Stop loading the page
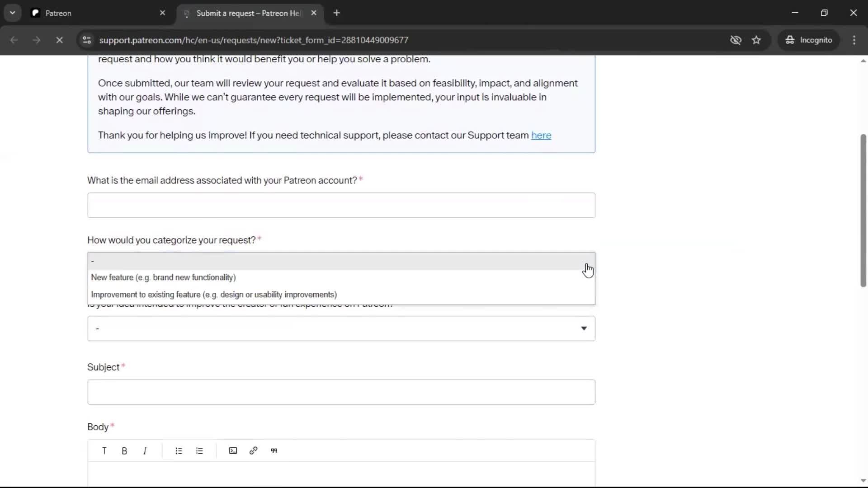The height and width of the screenshot is (488, 868). [x=59, y=40]
